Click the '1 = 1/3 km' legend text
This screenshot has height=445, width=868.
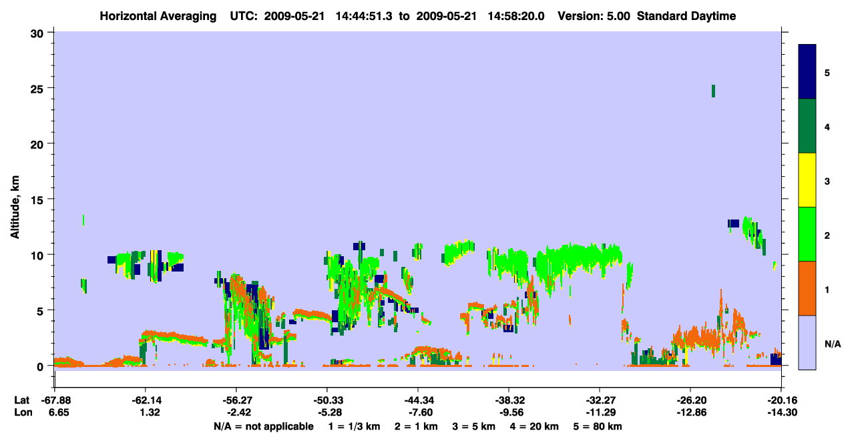click(353, 426)
